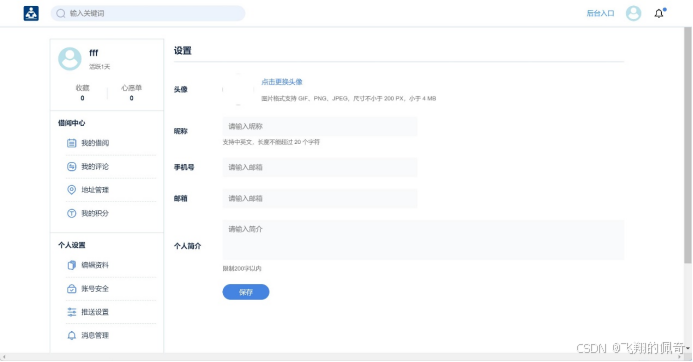This screenshot has width=693, height=362.
Task: Open the 收藏 count in the profile card
Action: (82, 93)
